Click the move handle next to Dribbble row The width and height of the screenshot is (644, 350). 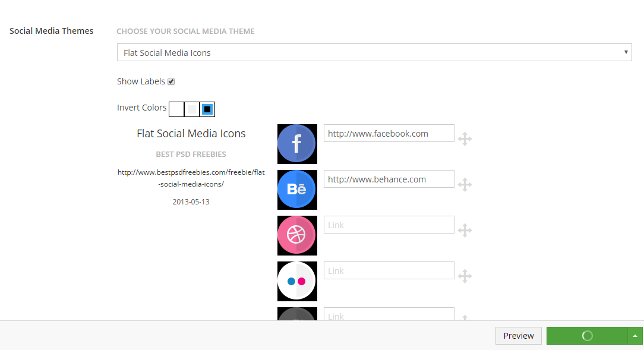click(465, 231)
